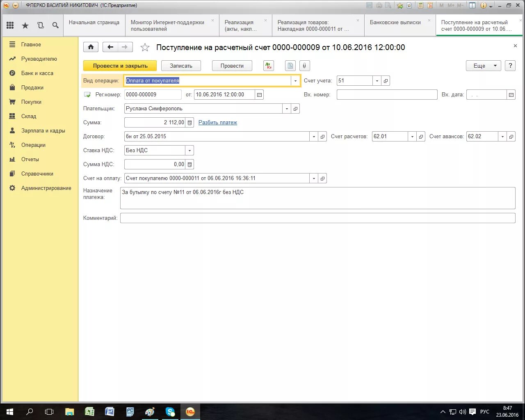The height and width of the screenshot is (420, 525).
Task: Open Skype from the taskbar
Action: 170,412
